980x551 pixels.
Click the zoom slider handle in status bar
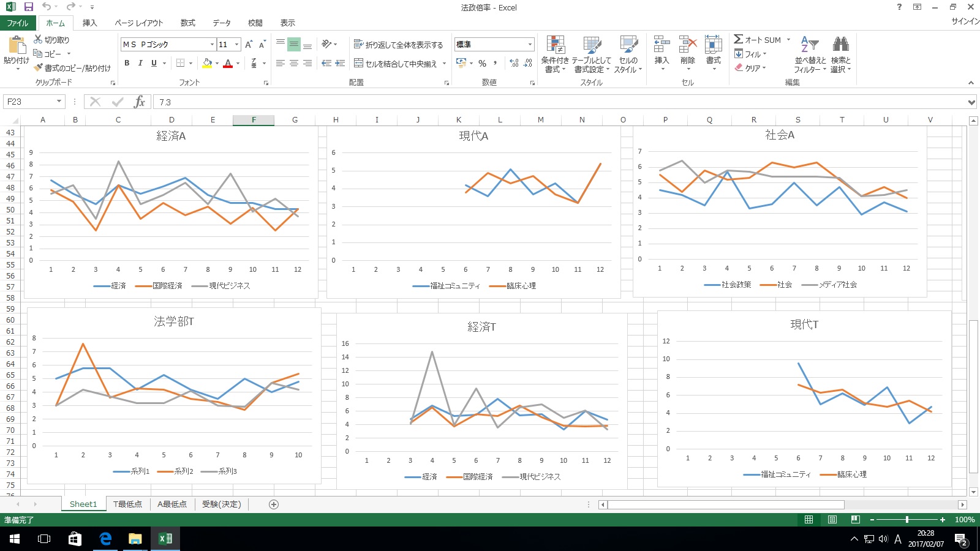pyautogui.click(x=907, y=520)
